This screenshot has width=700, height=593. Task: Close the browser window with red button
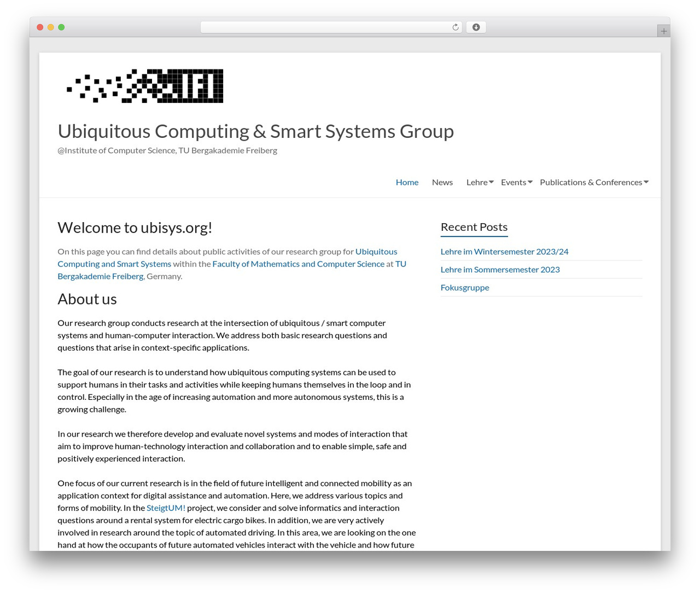(x=40, y=27)
